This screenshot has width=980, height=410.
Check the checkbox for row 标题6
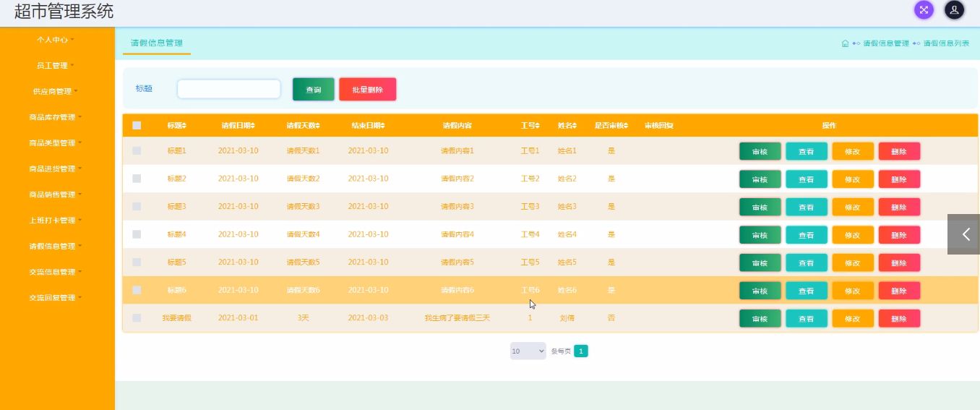click(x=137, y=290)
